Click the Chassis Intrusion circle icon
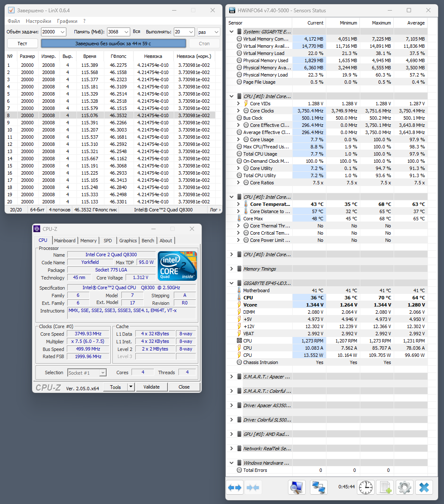 click(239, 362)
